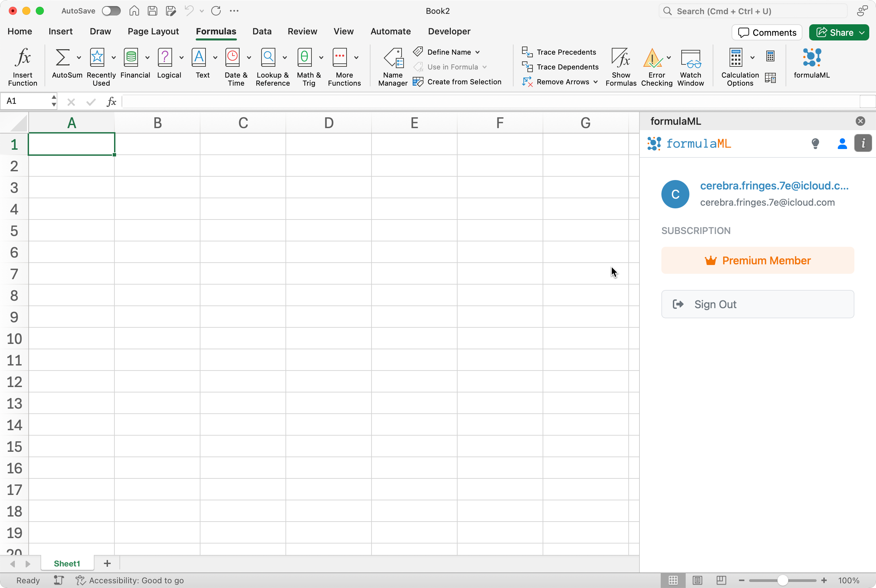This screenshot has height=588, width=876.
Task: Click Trace Precedents
Action: click(559, 52)
